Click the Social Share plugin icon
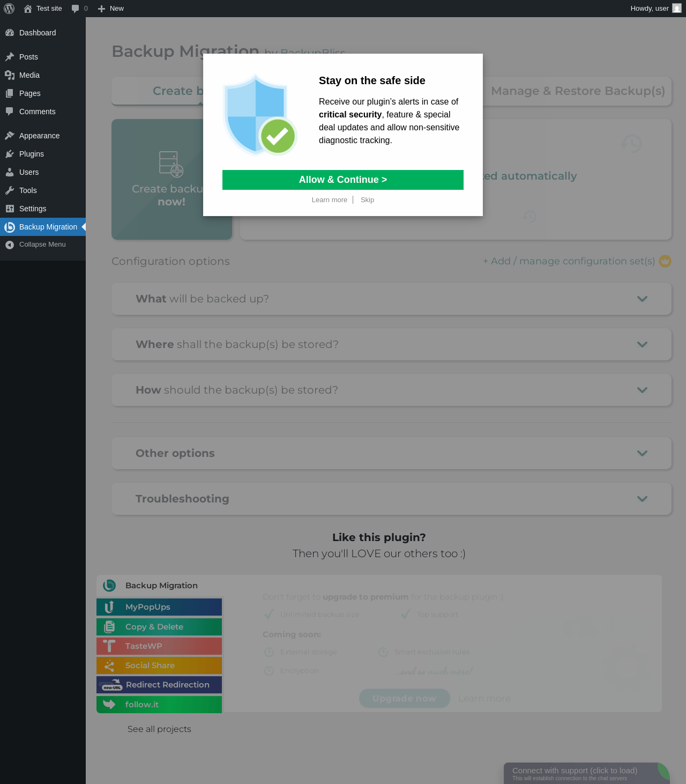The width and height of the screenshot is (686, 784). (109, 665)
